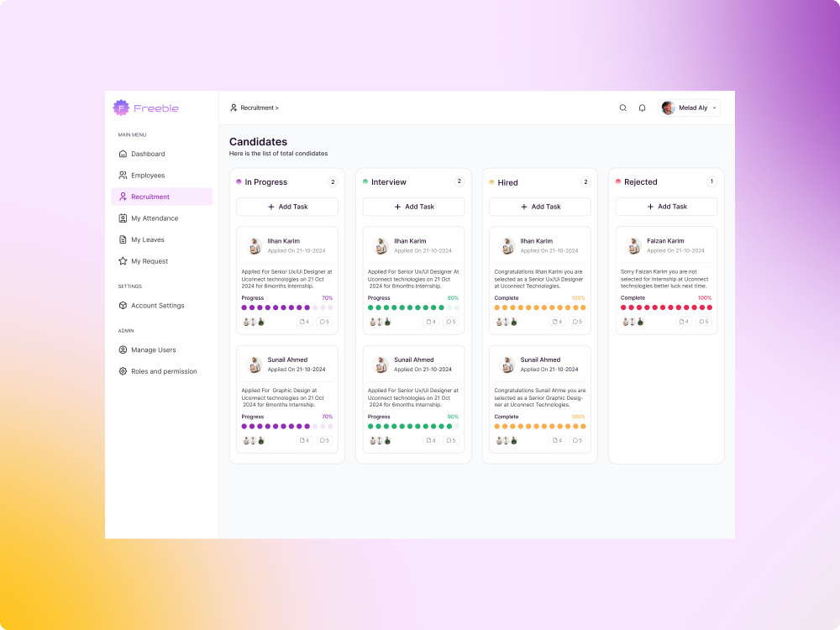Open comments count on Sunail Ahmed In Progress card
Screen dimensions: 840x630
coord(324,441)
